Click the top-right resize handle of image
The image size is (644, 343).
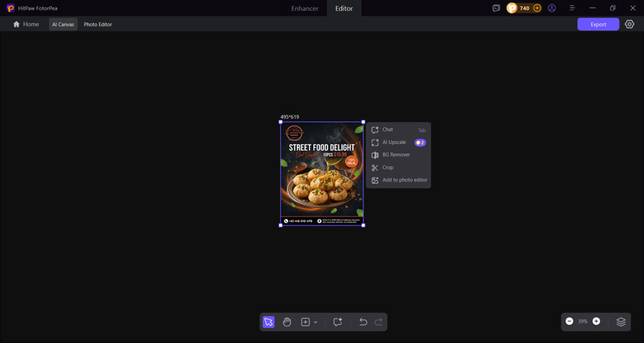coord(363,122)
